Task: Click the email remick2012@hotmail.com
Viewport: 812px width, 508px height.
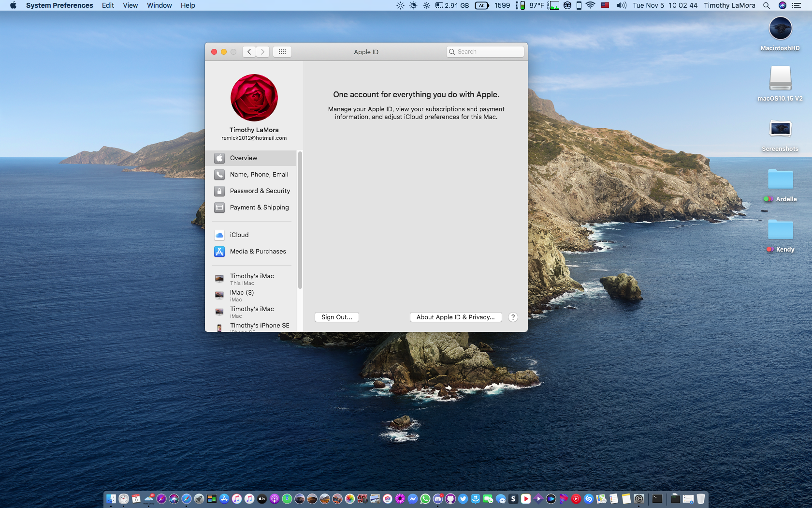Action: [x=254, y=138]
